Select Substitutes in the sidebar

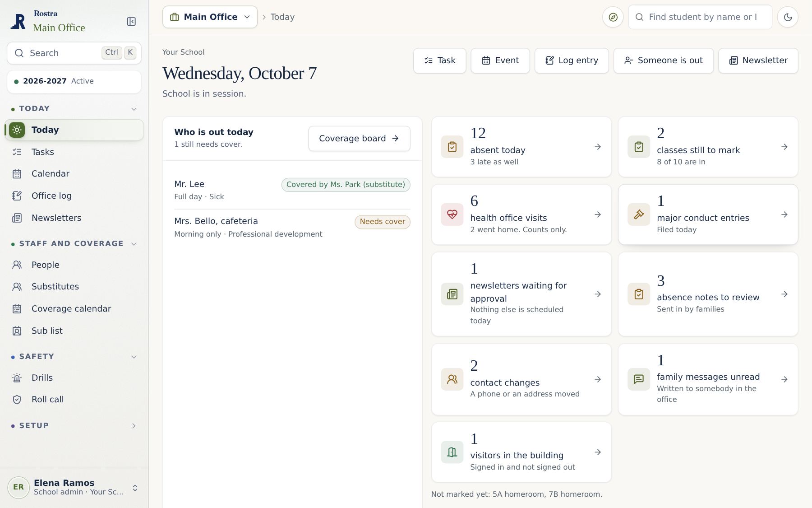coord(74,287)
